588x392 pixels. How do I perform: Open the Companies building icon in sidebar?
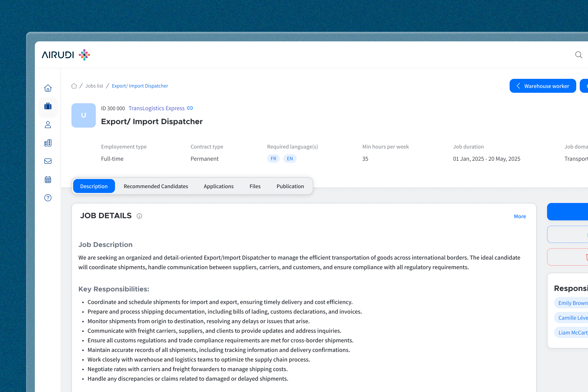tap(48, 143)
